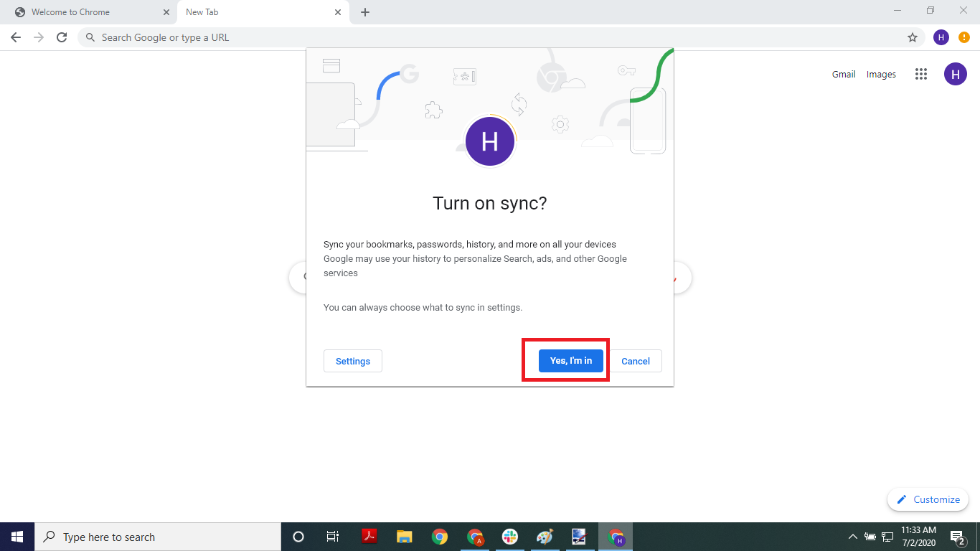This screenshot has height=551, width=980.
Task: Bookmark this page with the star icon
Action: pos(913,37)
